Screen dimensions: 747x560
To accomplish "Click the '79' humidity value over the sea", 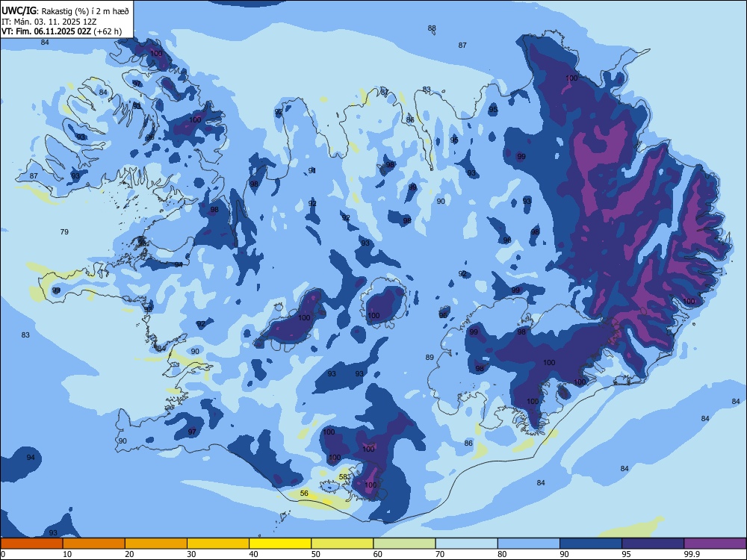I will 64,232.
